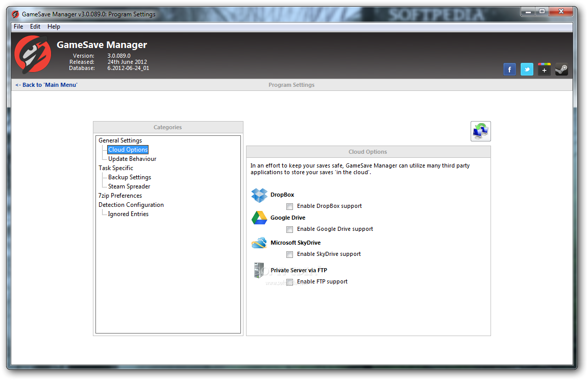588x380 pixels.
Task: Open the Twitter icon in header
Action: click(527, 69)
